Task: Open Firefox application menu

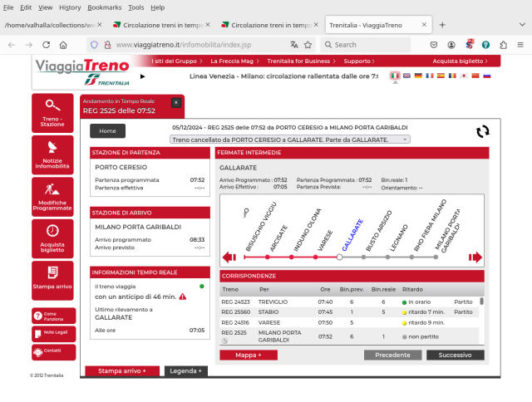Action: click(520, 45)
